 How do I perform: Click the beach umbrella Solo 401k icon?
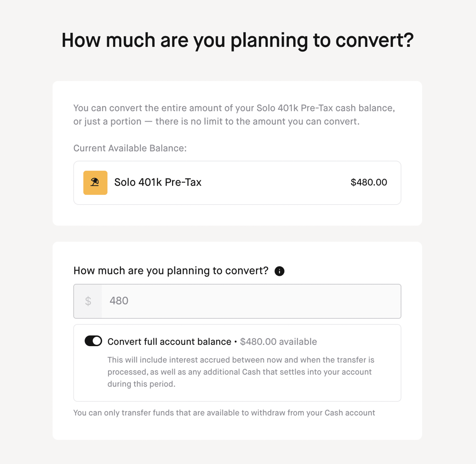click(95, 182)
